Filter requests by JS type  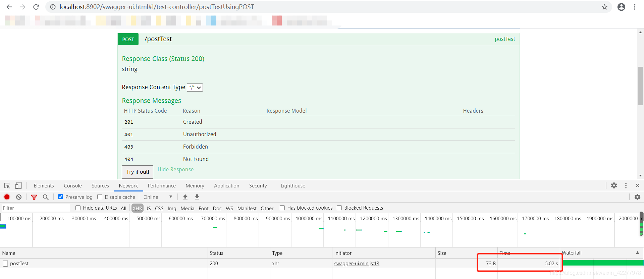coord(149,208)
